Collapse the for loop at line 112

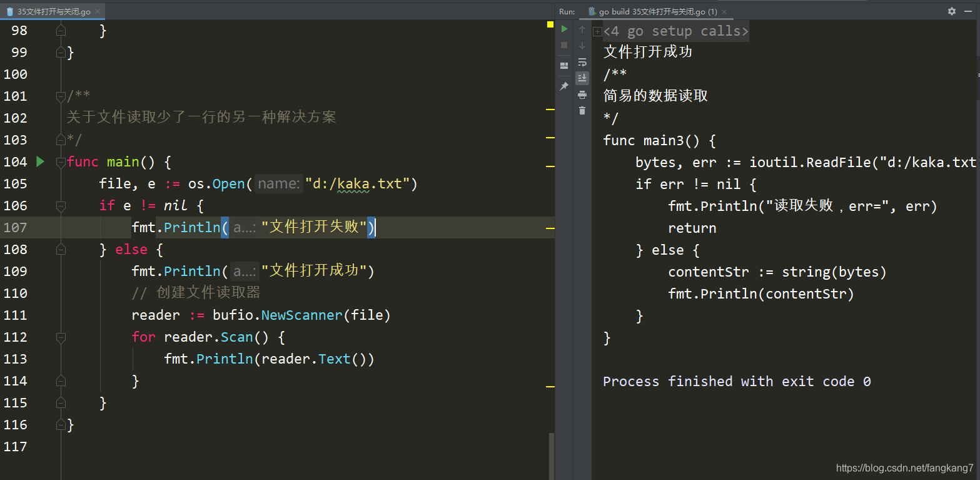coord(61,337)
